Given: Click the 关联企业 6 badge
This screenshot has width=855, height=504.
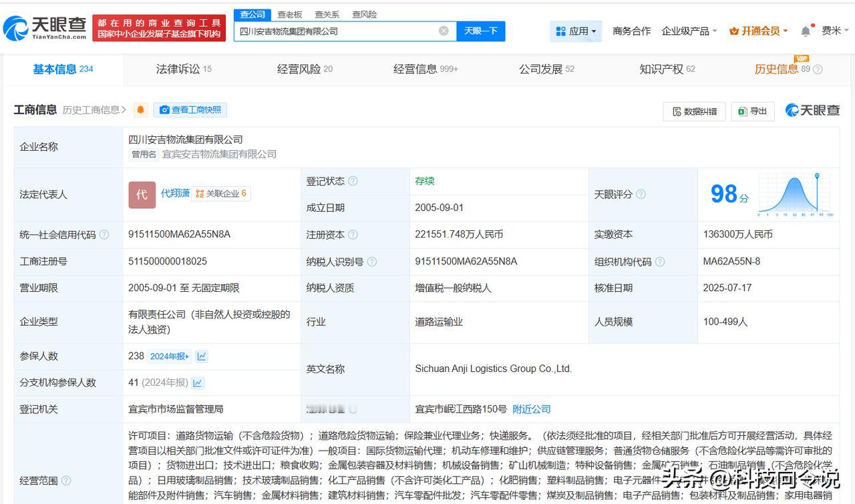Looking at the screenshot, I should click(221, 194).
